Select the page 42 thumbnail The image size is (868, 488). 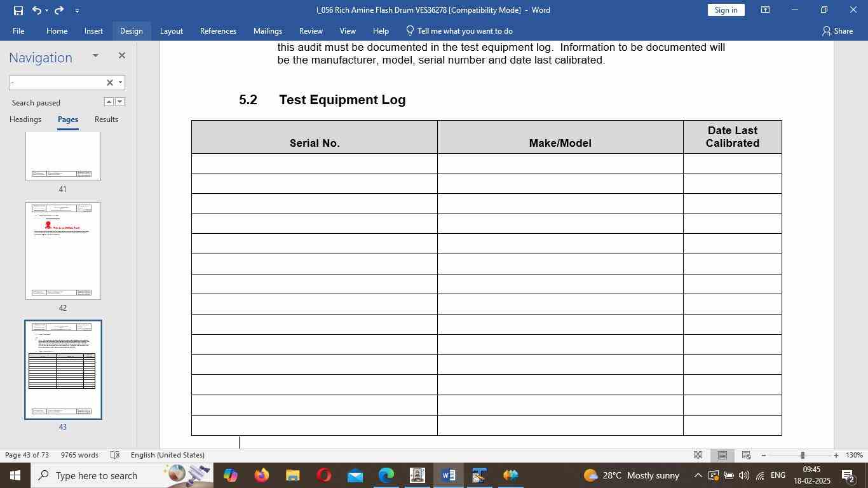[x=63, y=251]
